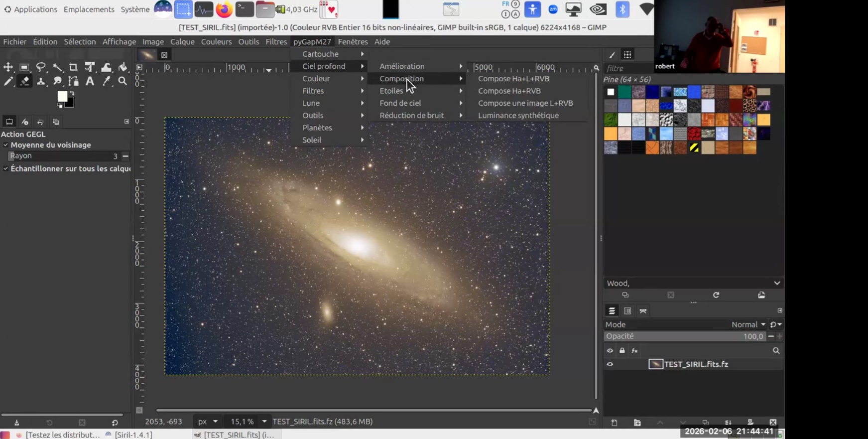The height and width of the screenshot is (439, 868).
Task: Toggle the Moyenne du voisinage checkbox
Action: [6, 145]
